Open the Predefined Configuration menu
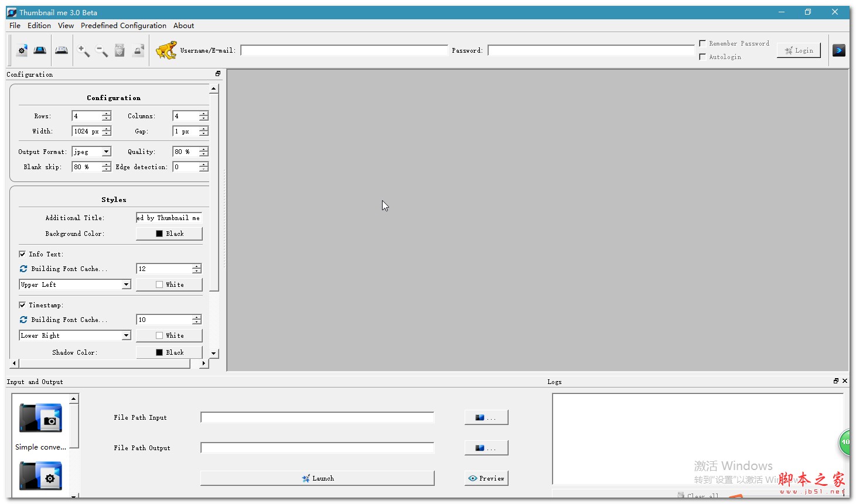 tap(124, 25)
